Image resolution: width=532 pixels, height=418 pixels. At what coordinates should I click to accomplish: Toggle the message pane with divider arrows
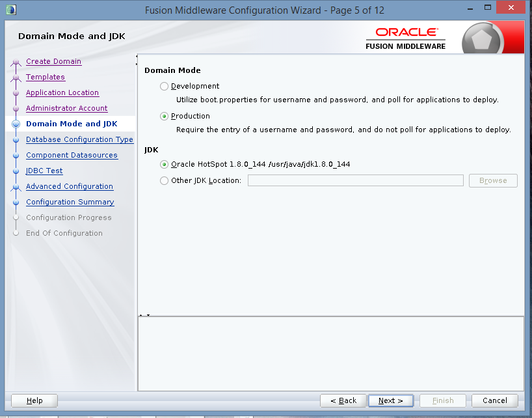pyautogui.click(x=144, y=315)
